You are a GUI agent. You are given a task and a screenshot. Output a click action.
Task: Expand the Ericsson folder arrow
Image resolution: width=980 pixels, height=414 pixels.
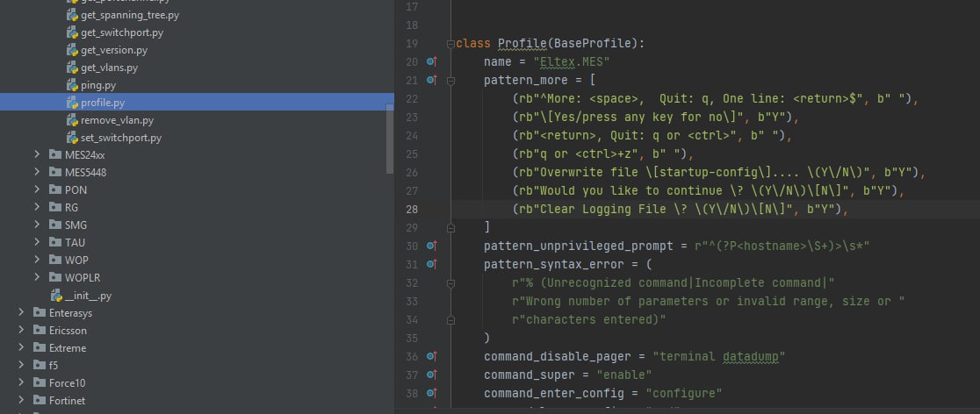(x=21, y=330)
